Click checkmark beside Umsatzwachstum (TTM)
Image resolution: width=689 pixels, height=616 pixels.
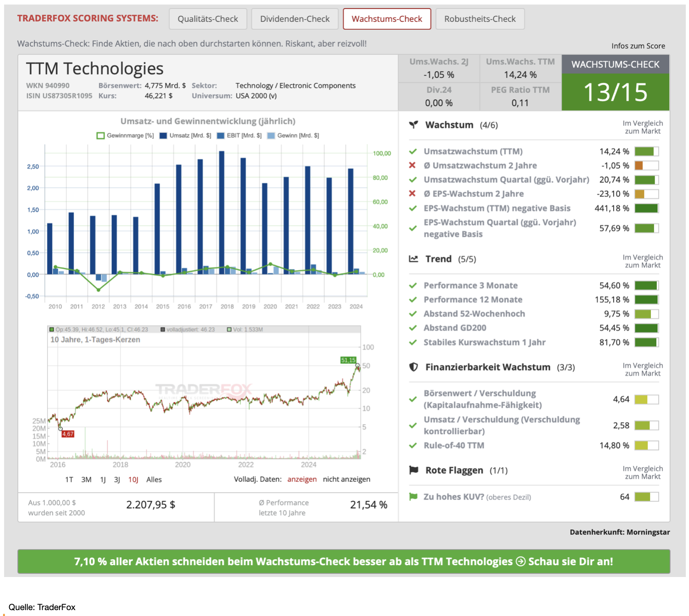coord(413,152)
